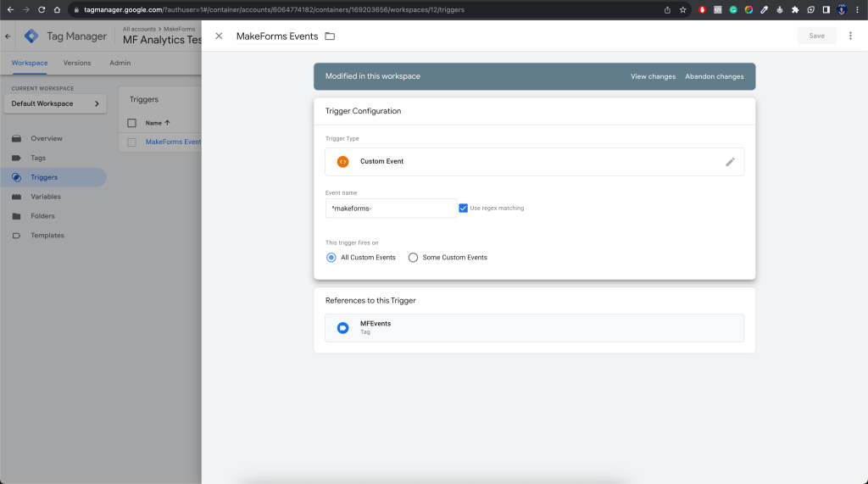Click the Triggers sidebar icon
868x484 pixels.
17,177
